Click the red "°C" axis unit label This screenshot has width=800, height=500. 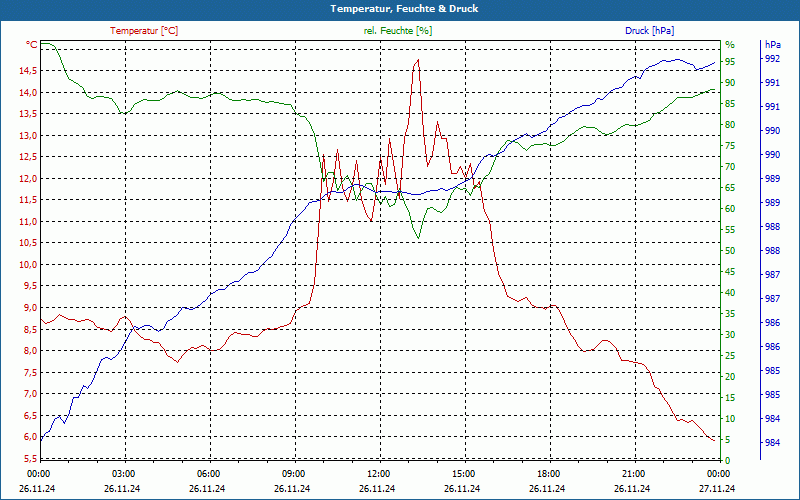pyautogui.click(x=32, y=45)
